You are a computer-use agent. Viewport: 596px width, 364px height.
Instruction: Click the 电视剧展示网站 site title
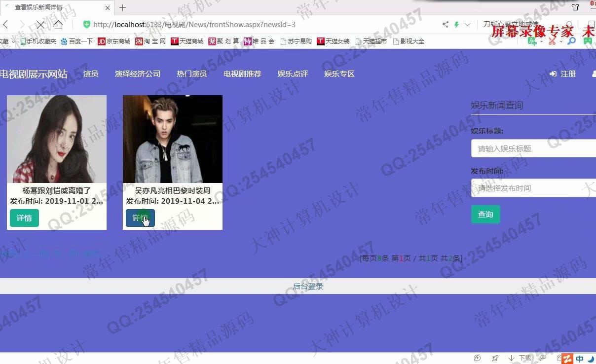tap(33, 74)
